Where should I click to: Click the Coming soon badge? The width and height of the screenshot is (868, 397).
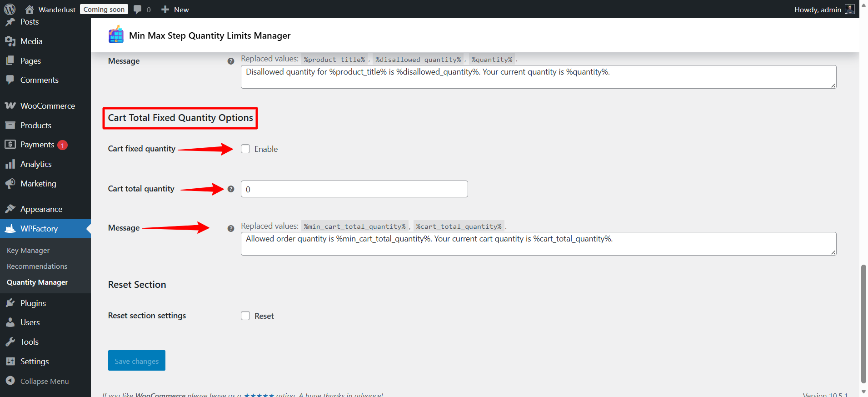point(104,10)
